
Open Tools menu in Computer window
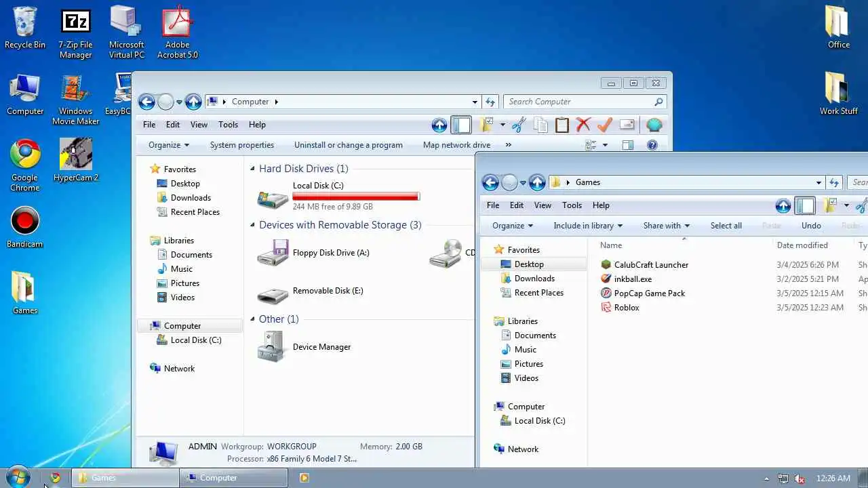[x=228, y=125]
